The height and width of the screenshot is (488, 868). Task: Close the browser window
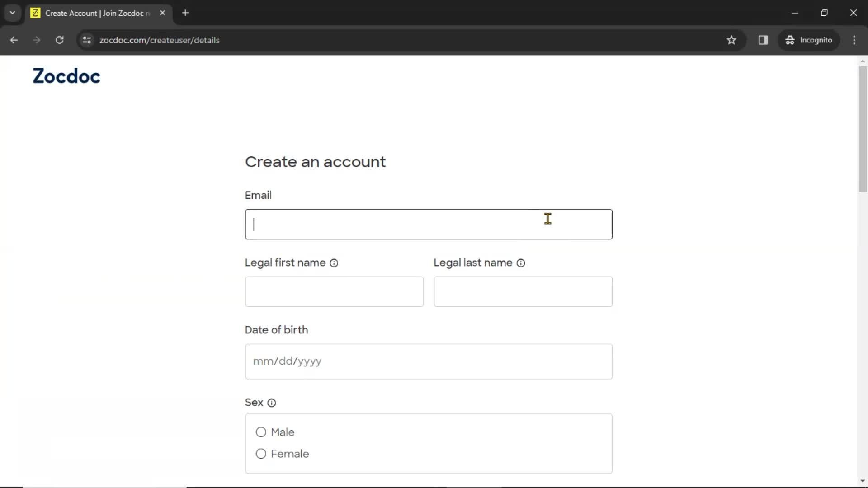[853, 13]
